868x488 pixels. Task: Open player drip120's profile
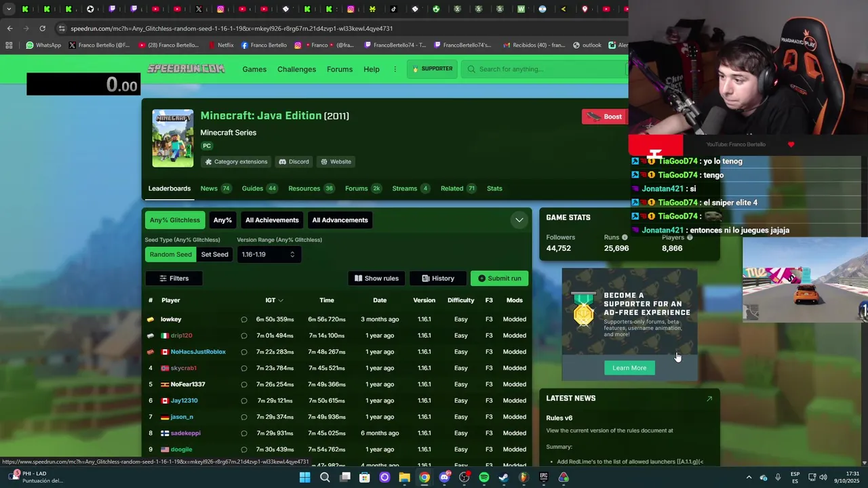coord(181,335)
